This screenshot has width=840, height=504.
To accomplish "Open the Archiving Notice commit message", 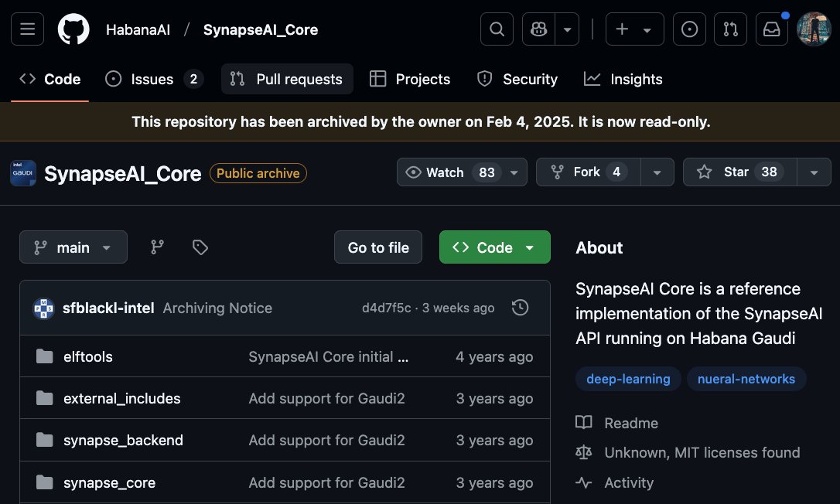I will pyautogui.click(x=217, y=308).
